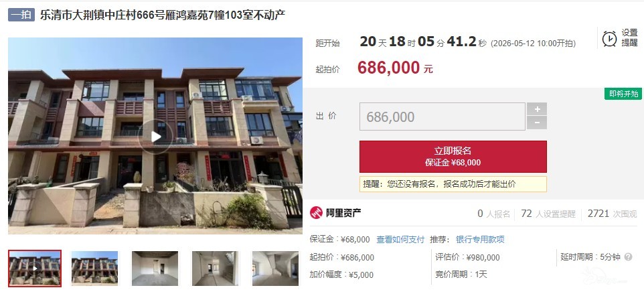This screenshot has width=644, height=302.
Task: Play the property video on main image
Action: 155,137
